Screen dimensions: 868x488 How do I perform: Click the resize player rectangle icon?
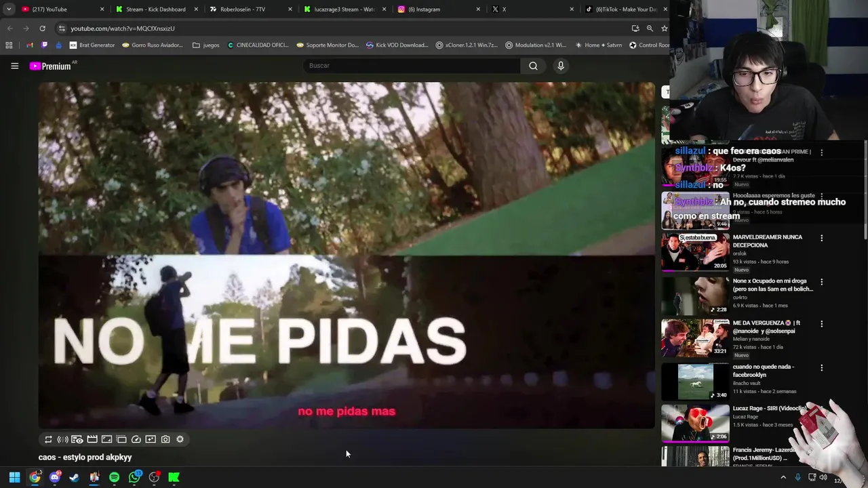point(106,439)
